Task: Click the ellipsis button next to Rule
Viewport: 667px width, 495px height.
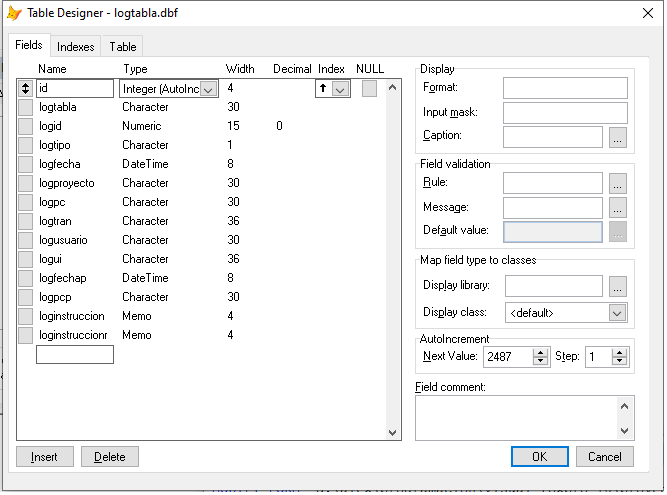Action: (618, 183)
